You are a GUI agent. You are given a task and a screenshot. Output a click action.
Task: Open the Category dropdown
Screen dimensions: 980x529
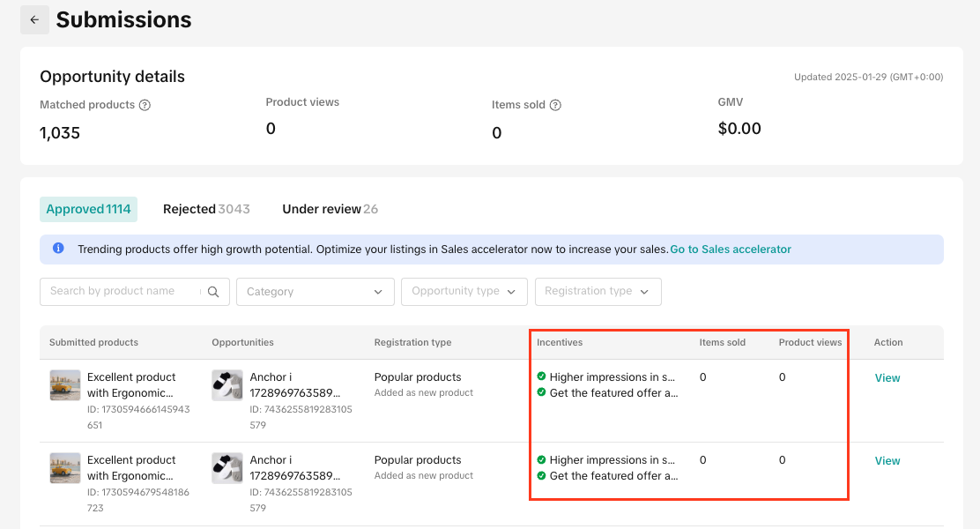315,292
